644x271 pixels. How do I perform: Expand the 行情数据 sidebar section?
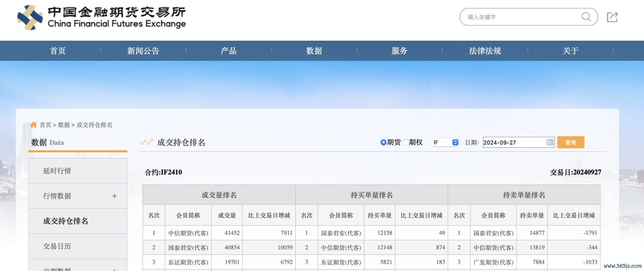(114, 196)
